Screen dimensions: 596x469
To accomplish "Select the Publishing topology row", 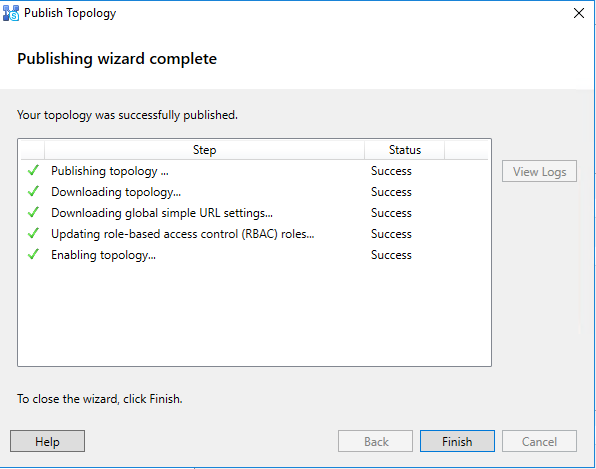I will (x=254, y=171).
